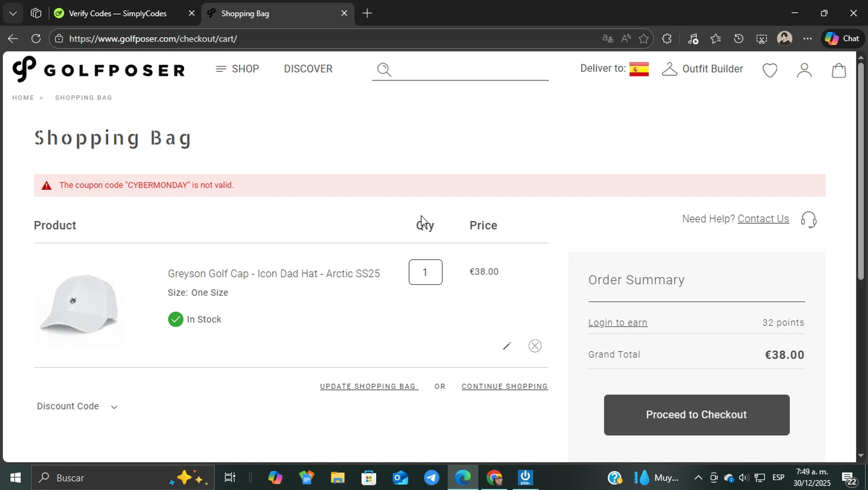
Task: Click the SHOPPING BAG breadcrumb text
Action: coord(83,98)
